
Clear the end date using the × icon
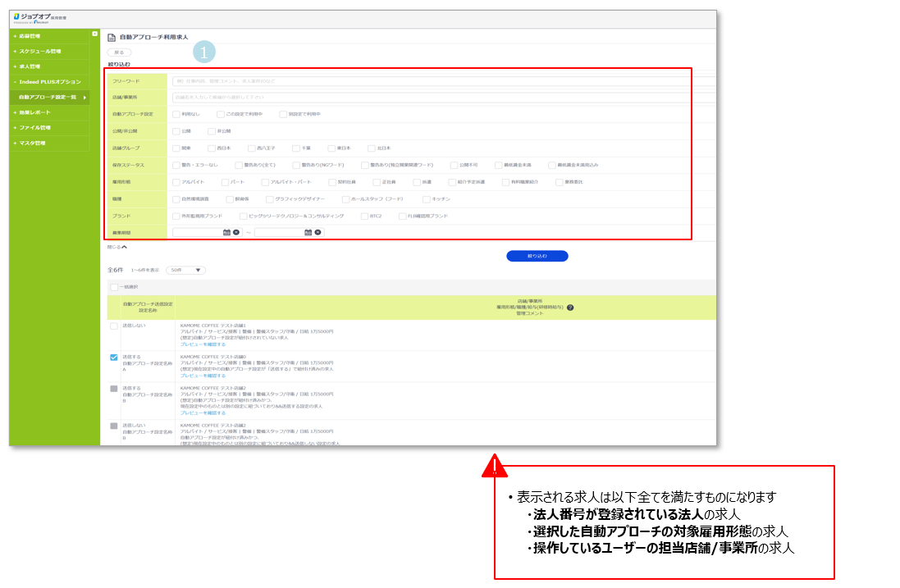pos(318,232)
